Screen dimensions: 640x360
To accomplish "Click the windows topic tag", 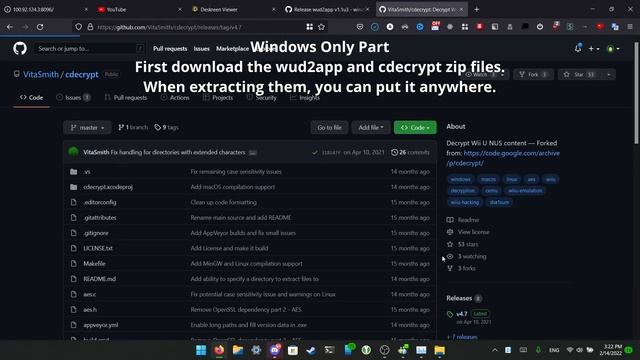I will point(460,179).
